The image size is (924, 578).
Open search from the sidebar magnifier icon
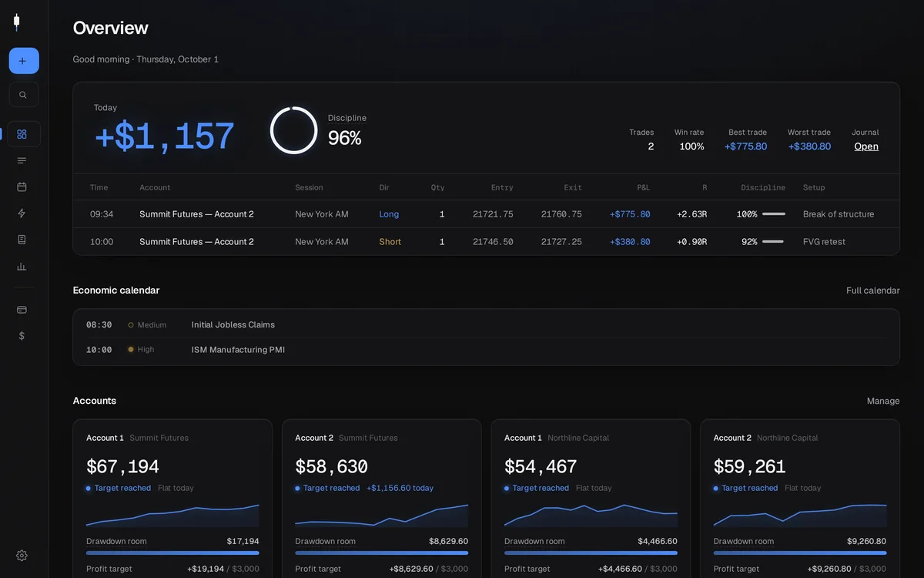click(24, 95)
